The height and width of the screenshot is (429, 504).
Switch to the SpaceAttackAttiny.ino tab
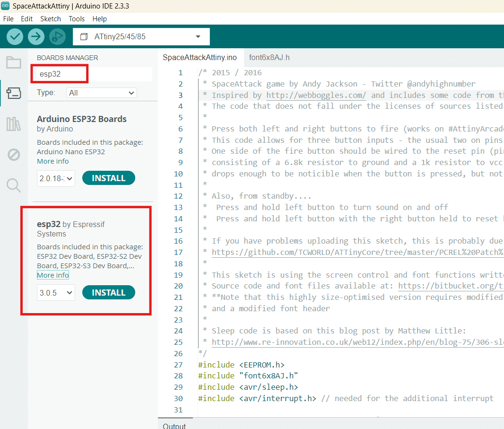[x=200, y=58]
